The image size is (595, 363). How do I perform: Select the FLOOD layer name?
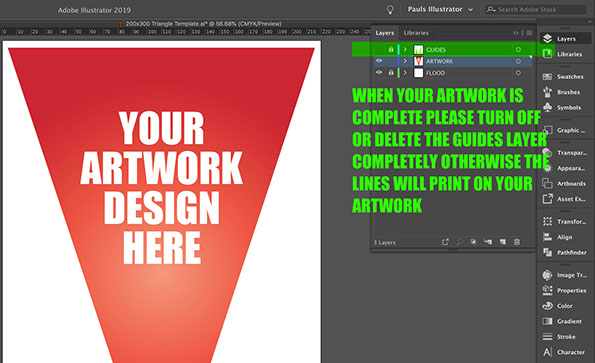(x=435, y=73)
